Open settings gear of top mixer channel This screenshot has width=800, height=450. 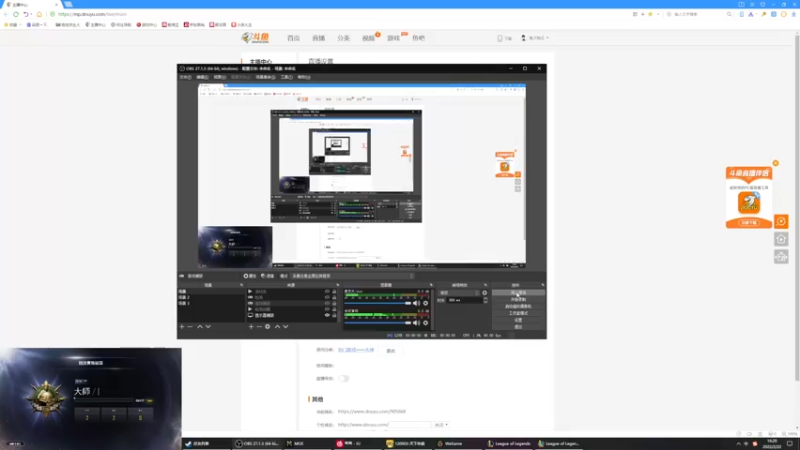click(426, 303)
